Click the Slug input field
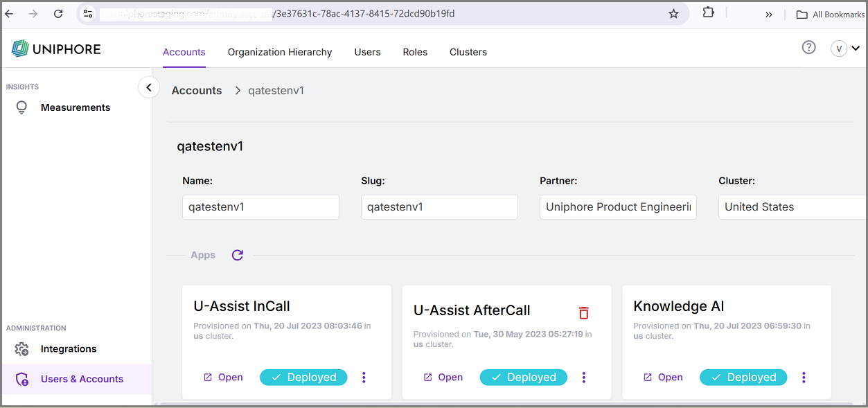Viewport: 868px width, 408px height. [x=439, y=207]
